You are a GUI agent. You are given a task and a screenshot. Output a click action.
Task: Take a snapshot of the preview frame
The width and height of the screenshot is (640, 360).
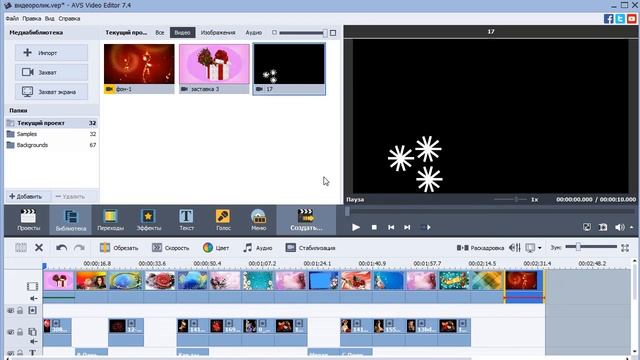click(603, 227)
